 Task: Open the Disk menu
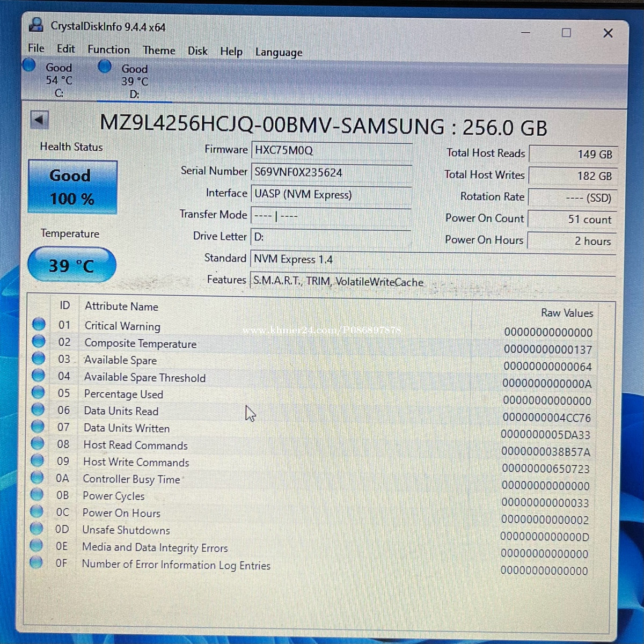[197, 50]
